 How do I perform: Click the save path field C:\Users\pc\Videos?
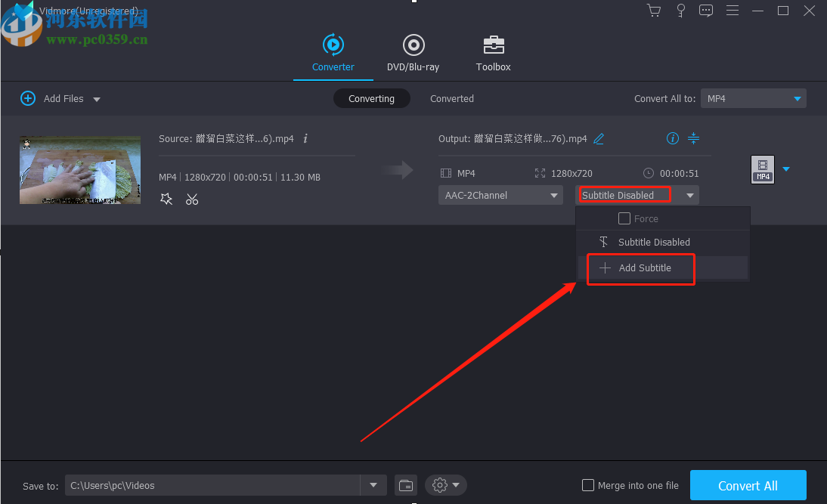pyautogui.click(x=212, y=485)
